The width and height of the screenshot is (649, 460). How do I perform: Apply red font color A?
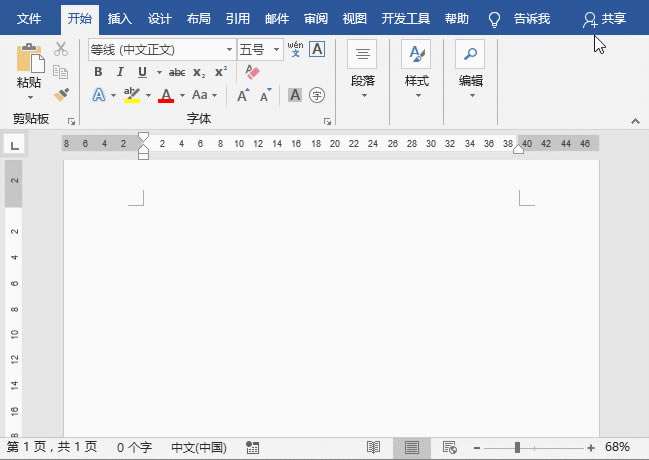point(166,95)
